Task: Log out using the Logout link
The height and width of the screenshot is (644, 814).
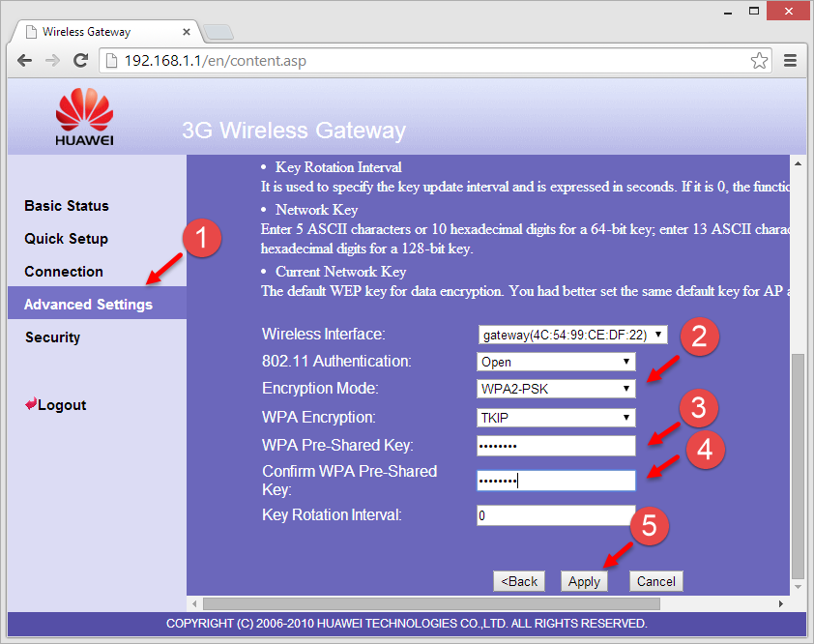Action: pyautogui.click(x=55, y=404)
